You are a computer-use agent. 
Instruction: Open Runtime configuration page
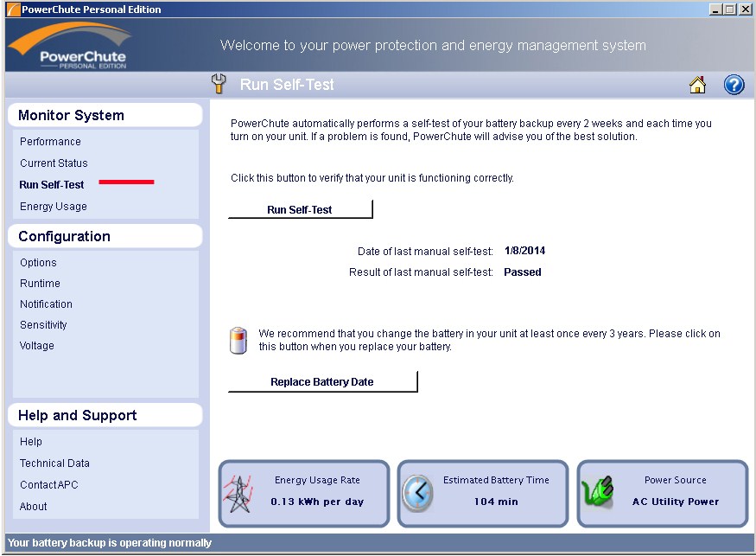[x=40, y=284]
